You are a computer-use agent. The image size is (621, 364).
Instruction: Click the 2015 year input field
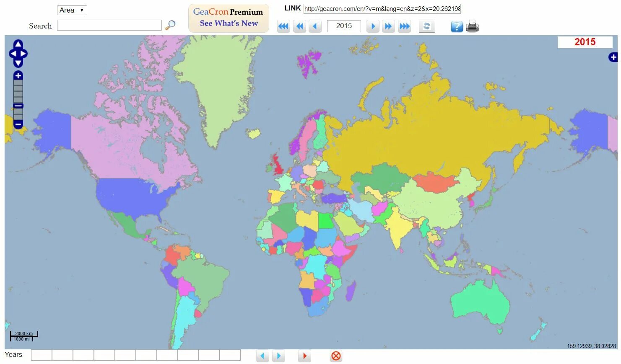(x=344, y=26)
